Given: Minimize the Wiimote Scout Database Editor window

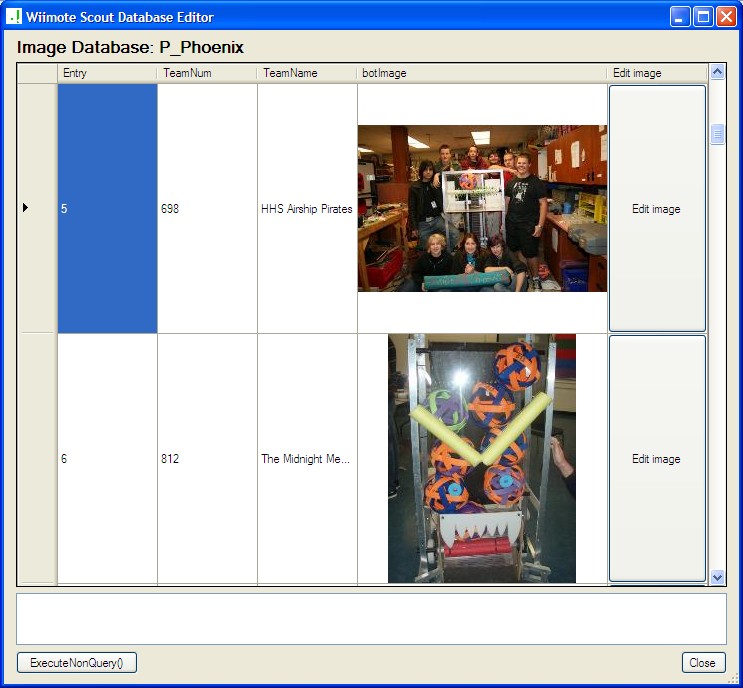Looking at the screenshot, I should (680, 17).
